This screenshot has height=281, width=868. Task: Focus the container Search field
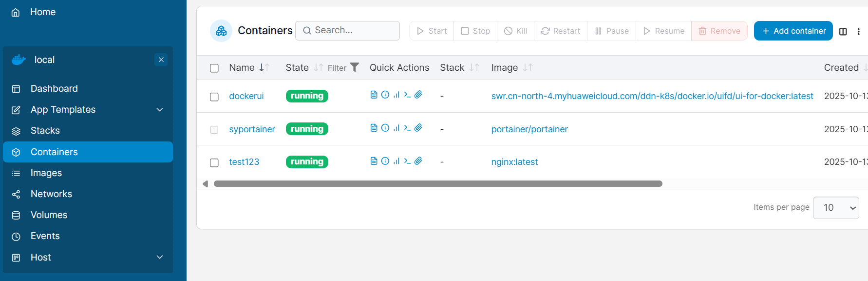(x=347, y=30)
